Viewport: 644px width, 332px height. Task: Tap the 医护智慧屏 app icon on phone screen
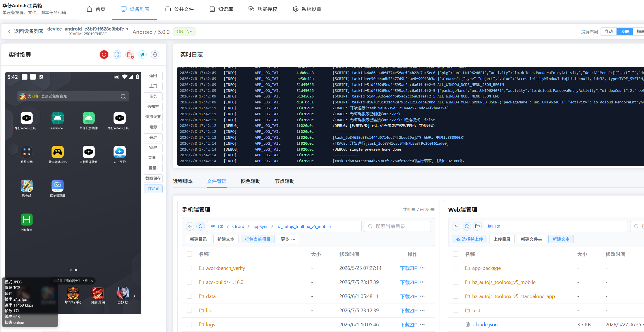pyautogui.click(x=58, y=186)
